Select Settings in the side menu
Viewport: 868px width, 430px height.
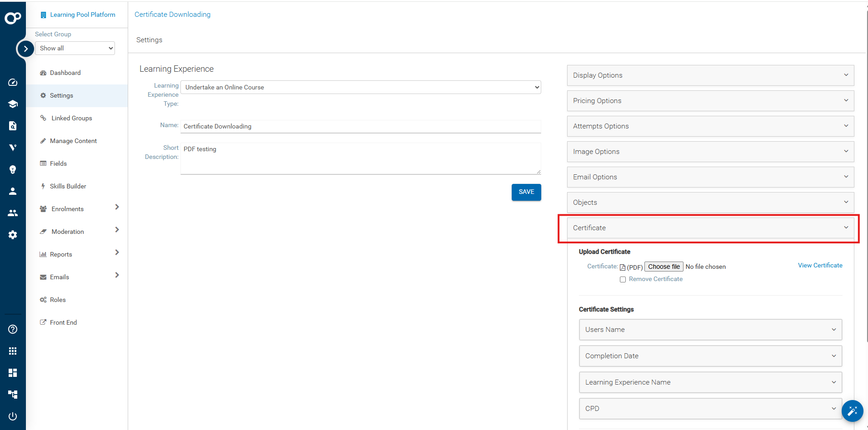coord(77,95)
